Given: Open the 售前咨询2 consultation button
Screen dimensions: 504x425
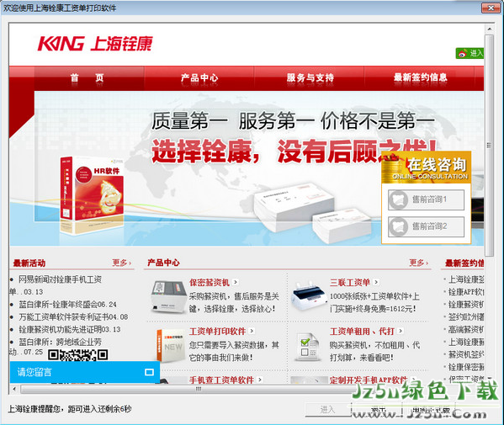Looking at the screenshot, I should click(426, 226).
